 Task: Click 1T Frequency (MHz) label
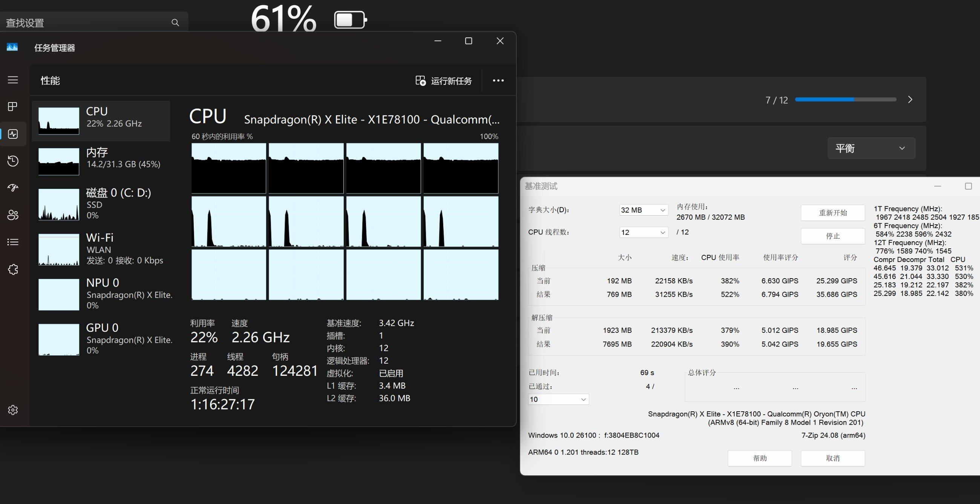(908, 209)
